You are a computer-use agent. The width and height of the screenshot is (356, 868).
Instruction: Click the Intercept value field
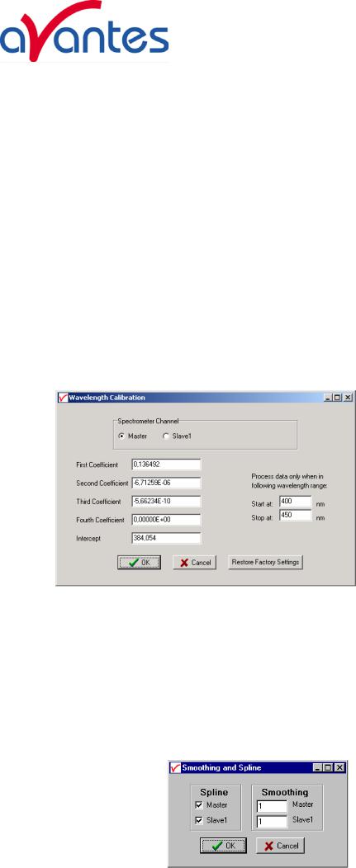[x=166, y=537]
